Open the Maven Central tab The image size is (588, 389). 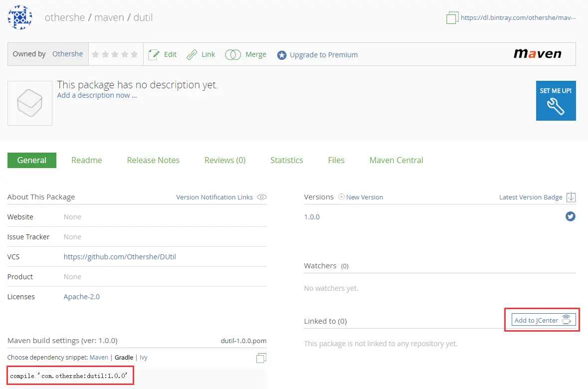[x=396, y=160]
